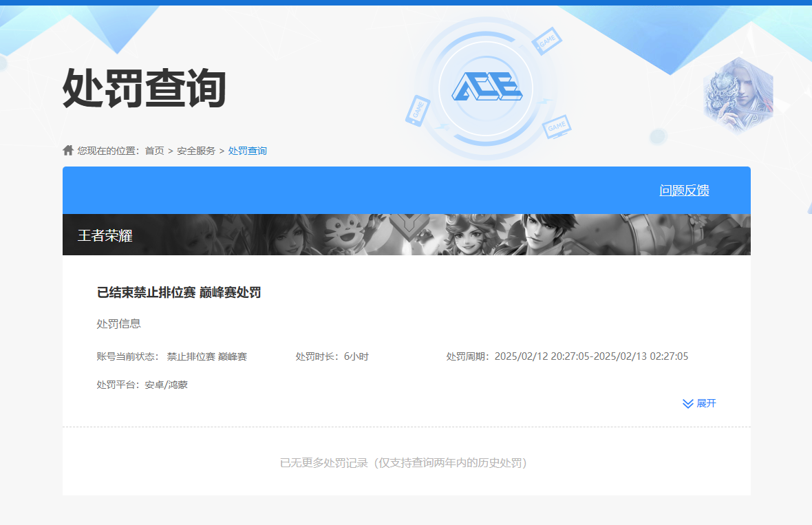Select the 处罚查询 page title
This screenshot has width=812, height=525.
coord(145,89)
